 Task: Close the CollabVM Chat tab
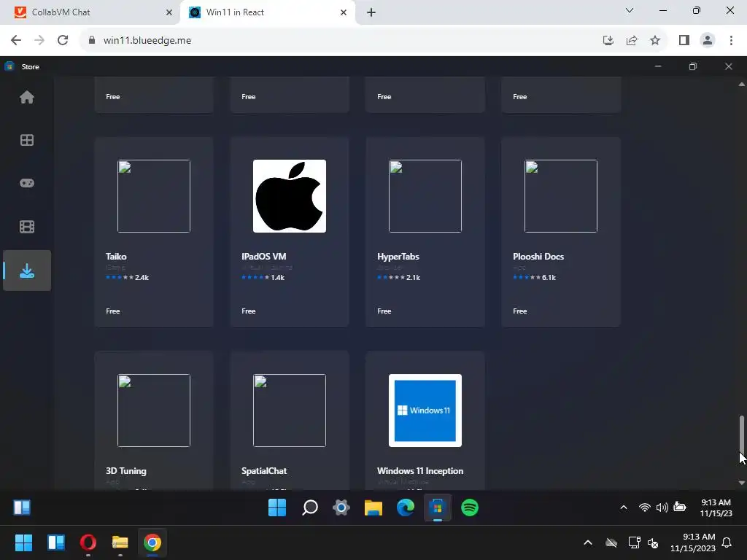point(169,12)
